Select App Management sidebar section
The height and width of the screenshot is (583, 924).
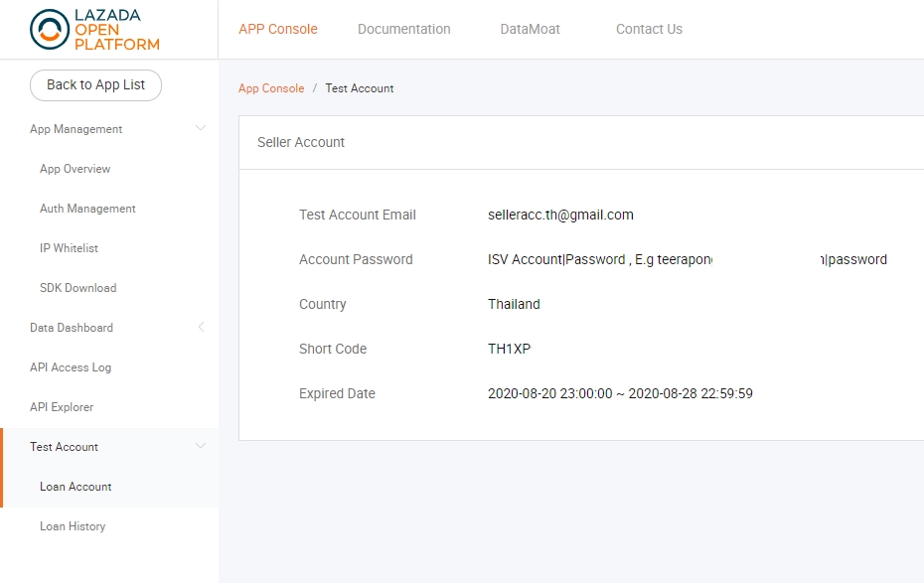point(77,129)
